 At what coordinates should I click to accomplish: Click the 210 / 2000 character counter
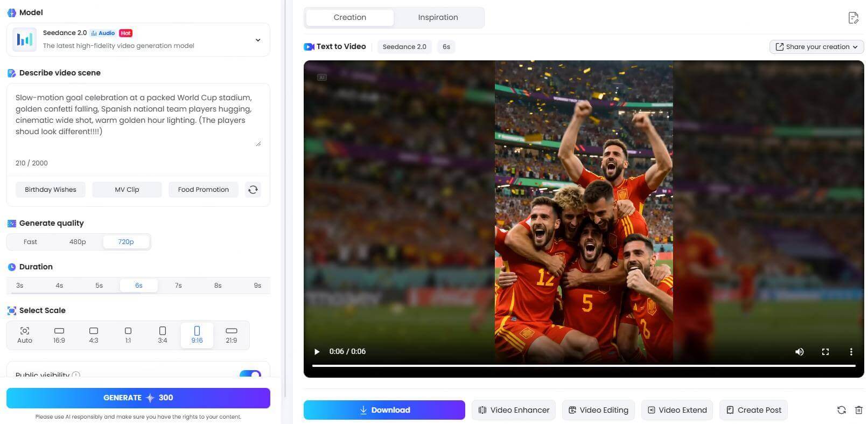point(31,163)
